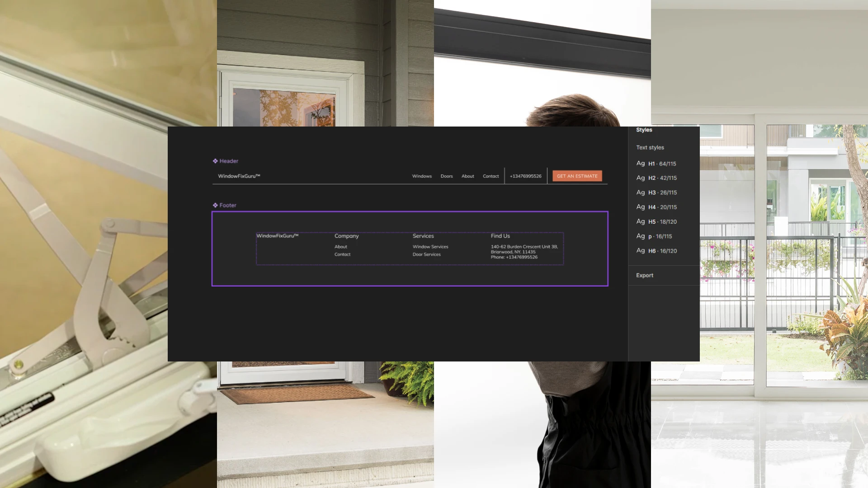Select the p 16/115 text style
Screen dimensions: 868x488
pos(654,236)
